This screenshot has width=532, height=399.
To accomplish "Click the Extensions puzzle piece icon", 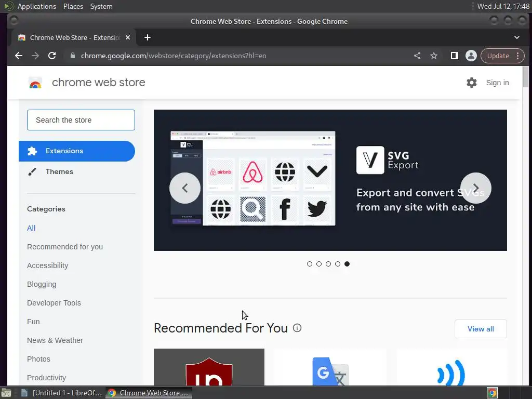I will (32, 151).
